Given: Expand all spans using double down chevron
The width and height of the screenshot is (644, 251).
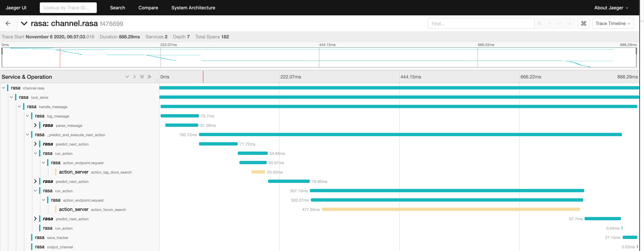Looking at the screenshot, I should point(142,77).
